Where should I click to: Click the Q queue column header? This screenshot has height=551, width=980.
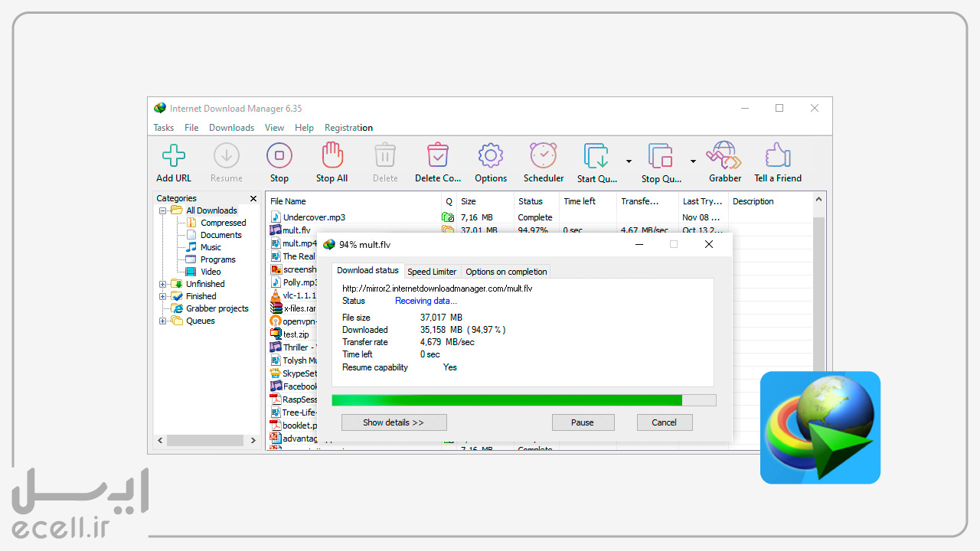[449, 201]
